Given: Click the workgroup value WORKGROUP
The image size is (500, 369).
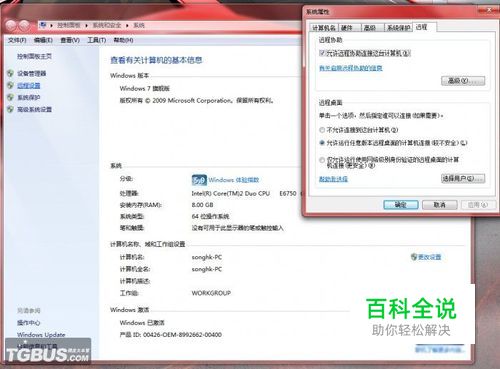Looking at the screenshot, I should click(211, 293).
